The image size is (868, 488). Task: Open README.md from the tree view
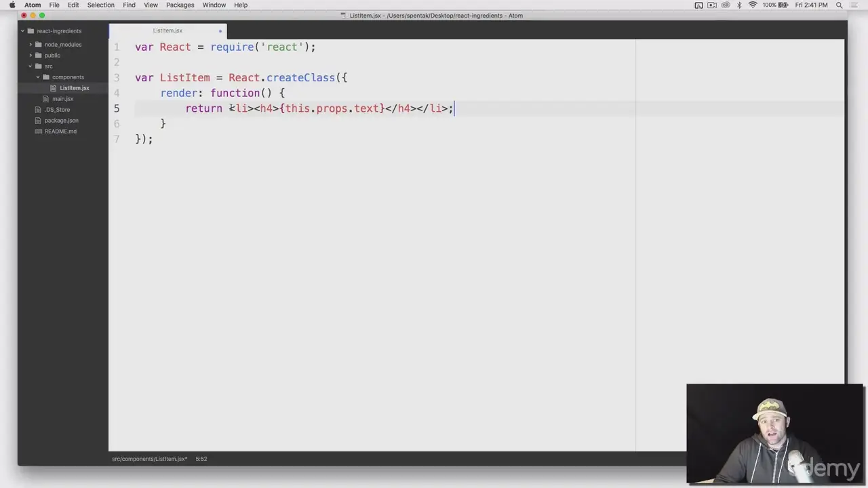(60, 131)
